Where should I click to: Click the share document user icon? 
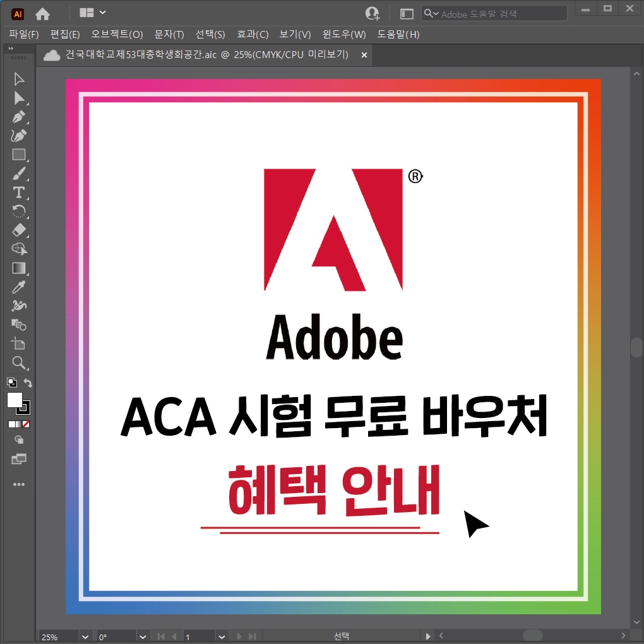372,13
